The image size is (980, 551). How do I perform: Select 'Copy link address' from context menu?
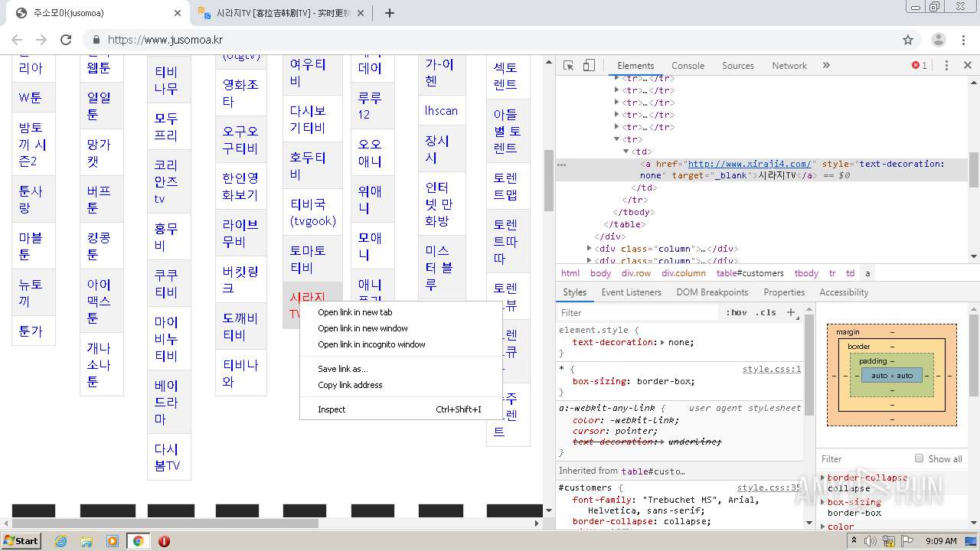[350, 385]
